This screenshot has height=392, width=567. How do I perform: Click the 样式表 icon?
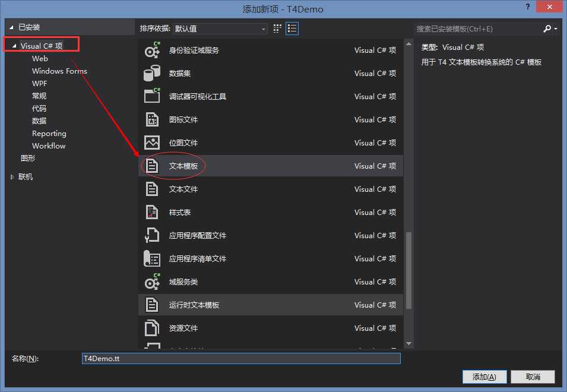click(x=152, y=212)
